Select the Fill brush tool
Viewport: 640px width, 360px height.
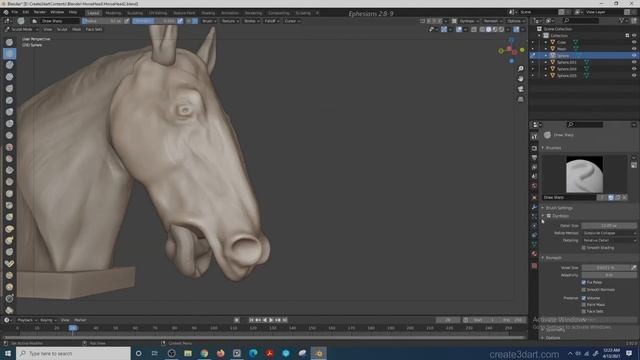click(9, 170)
